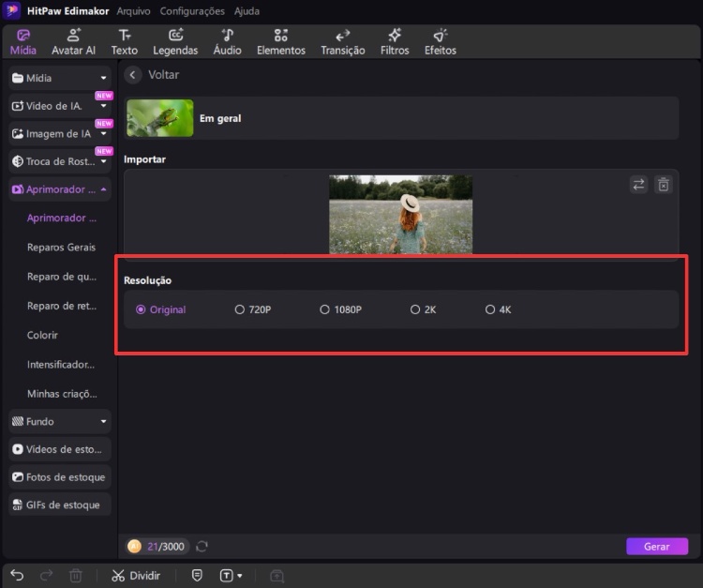Image resolution: width=703 pixels, height=588 pixels.
Task: Open the Transição transitions panel
Action: 342,41
